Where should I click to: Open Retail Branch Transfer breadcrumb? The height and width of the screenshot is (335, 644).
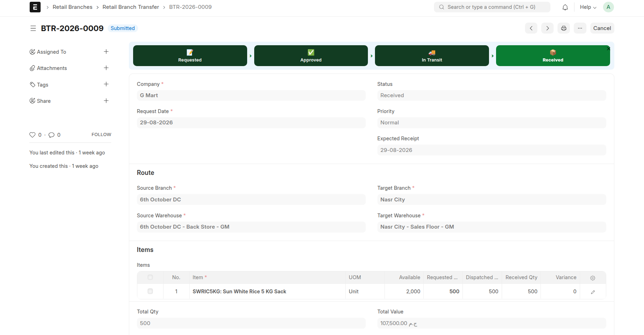pos(131,7)
